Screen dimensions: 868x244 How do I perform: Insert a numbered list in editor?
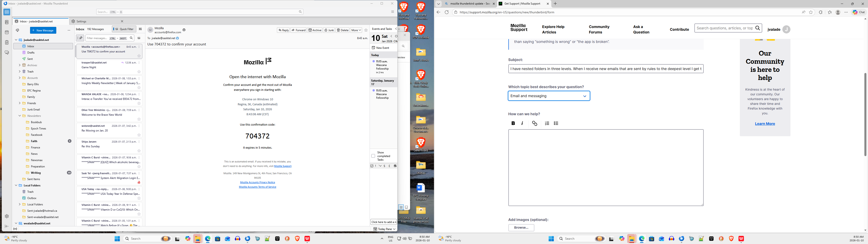point(547,123)
